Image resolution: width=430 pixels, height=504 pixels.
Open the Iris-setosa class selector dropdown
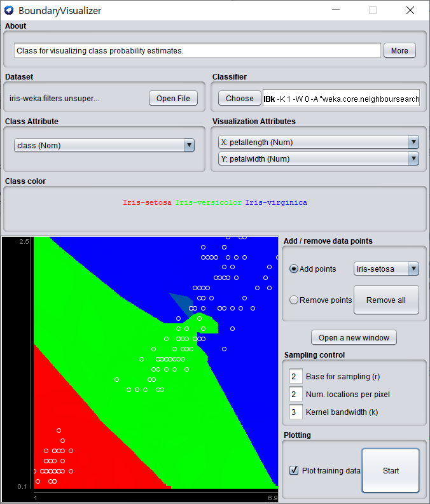tap(386, 269)
